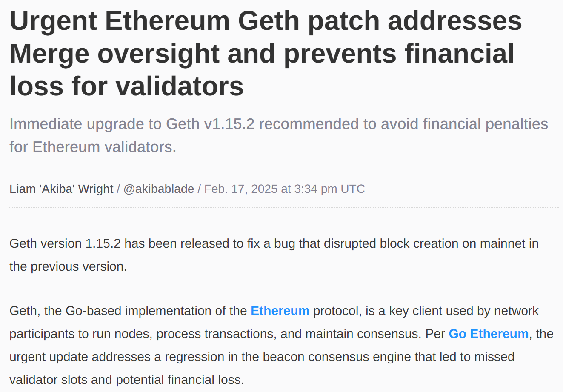Viewport: 563px width, 392px height.
Task: Click "for Ethereum validators." subtitle line
Action: coord(93,147)
